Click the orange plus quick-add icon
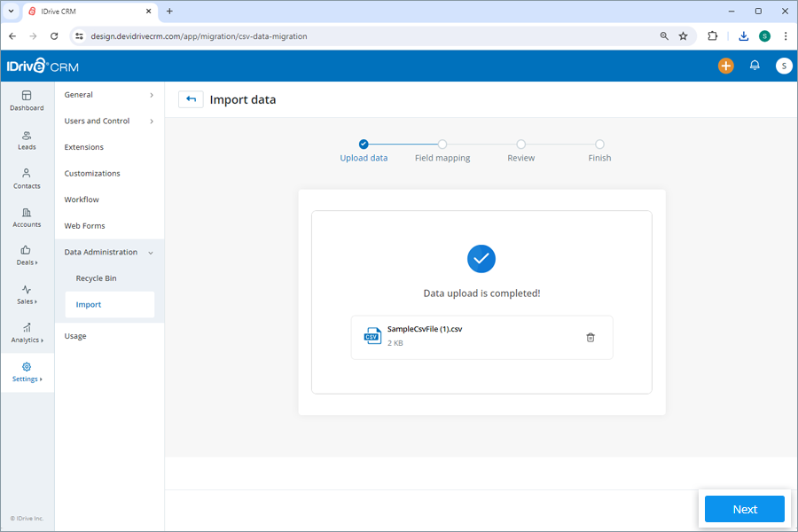Screen dimensions: 798x532 point(725,66)
